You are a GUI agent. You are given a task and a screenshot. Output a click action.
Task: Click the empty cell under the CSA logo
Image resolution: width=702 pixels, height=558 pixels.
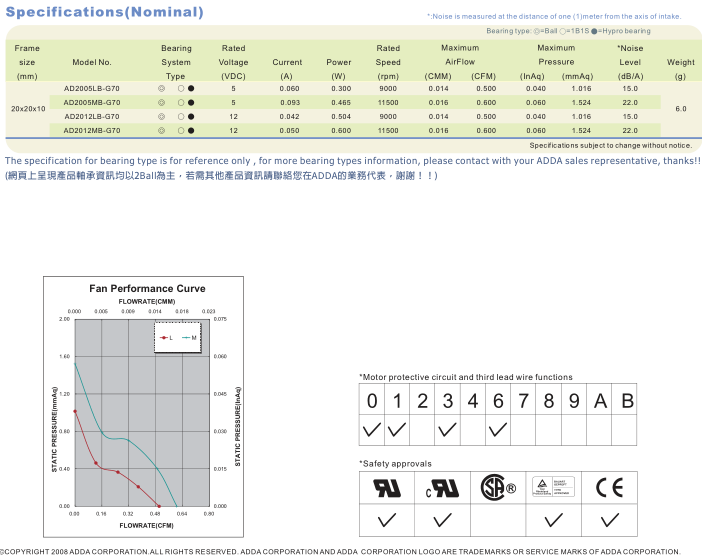pyautogui.click(x=498, y=520)
